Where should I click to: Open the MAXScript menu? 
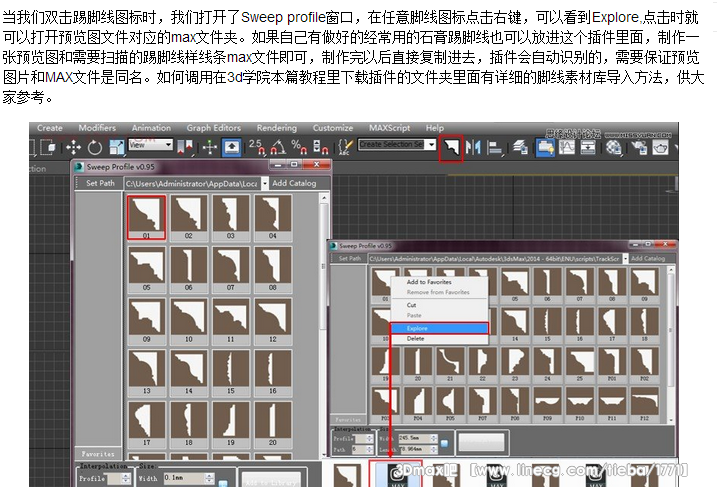point(390,128)
